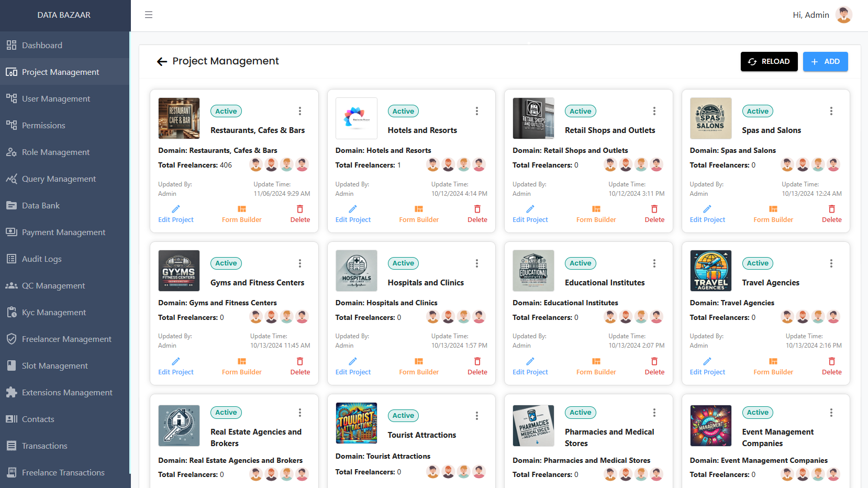The width and height of the screenshot is (868, 488).
Task: Select Payment Management from sidebar
Action: point(63,232)
